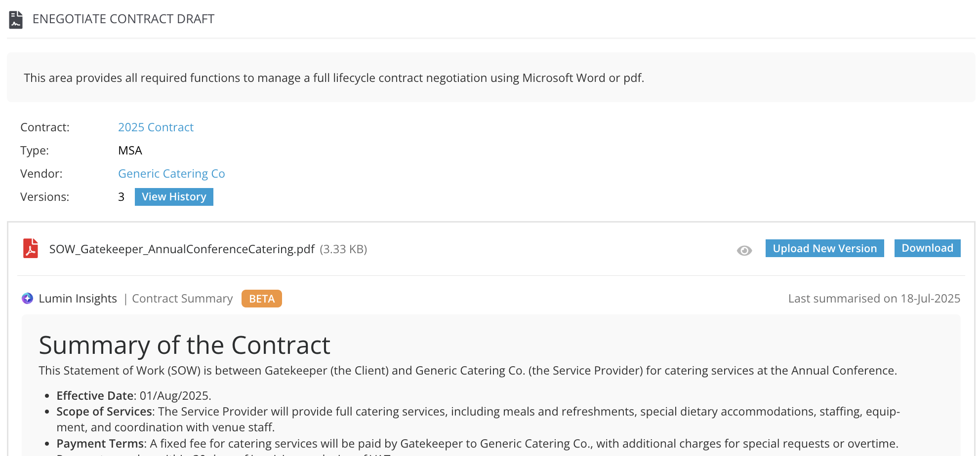
Task: Download the SOW PDF file
Action: click(927, 248)
